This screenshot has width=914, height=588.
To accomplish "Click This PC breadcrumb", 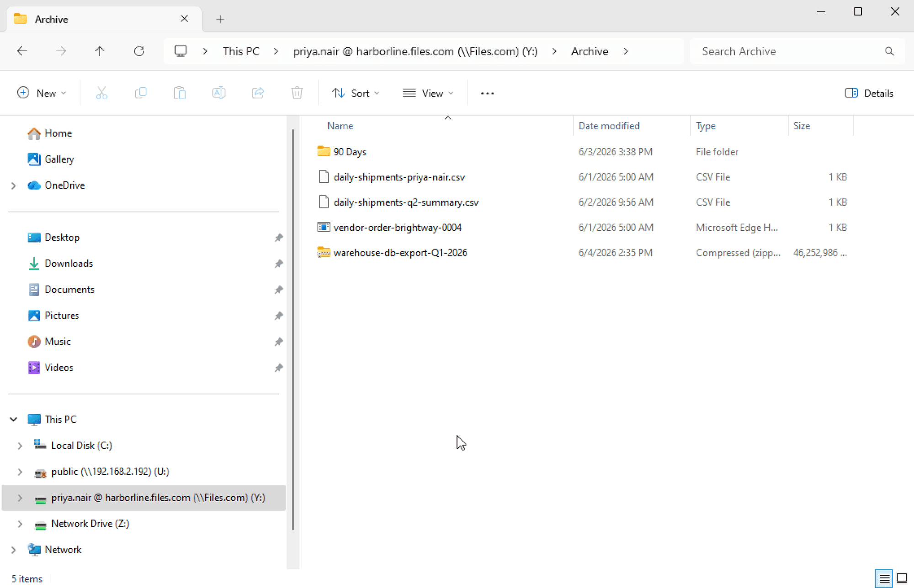I will click(241, 51).
